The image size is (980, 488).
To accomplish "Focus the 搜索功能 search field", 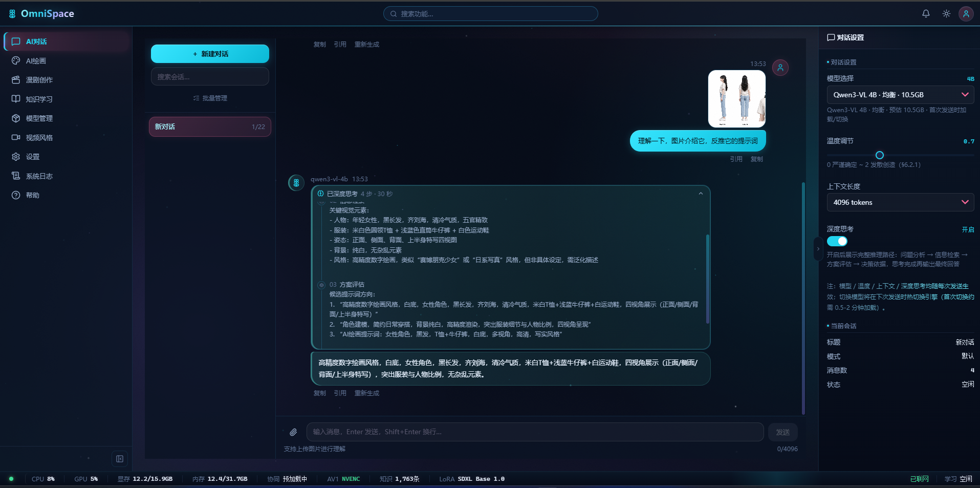I will point(491,14).
